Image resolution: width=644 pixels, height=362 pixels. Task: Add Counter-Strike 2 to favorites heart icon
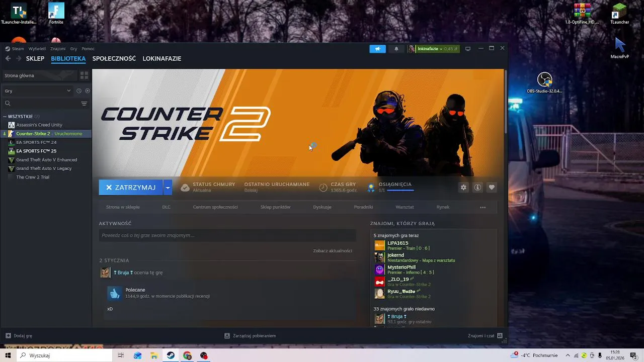click(x=492, y=188)
